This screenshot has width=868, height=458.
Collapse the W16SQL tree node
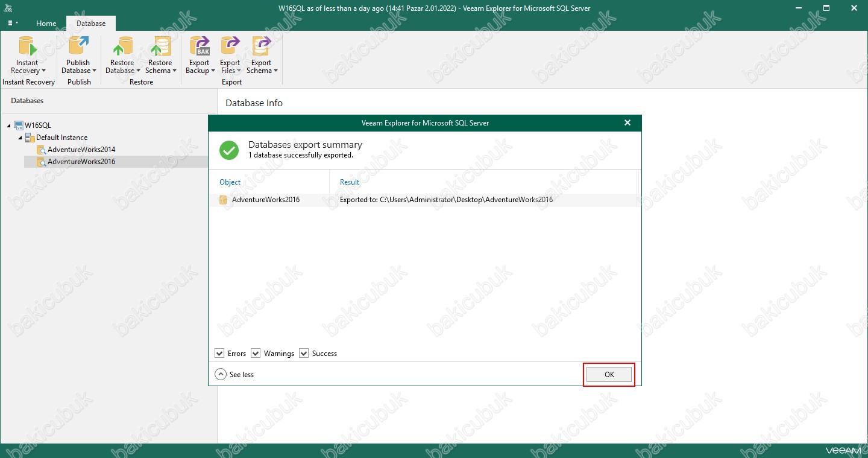tap(9, 126)
